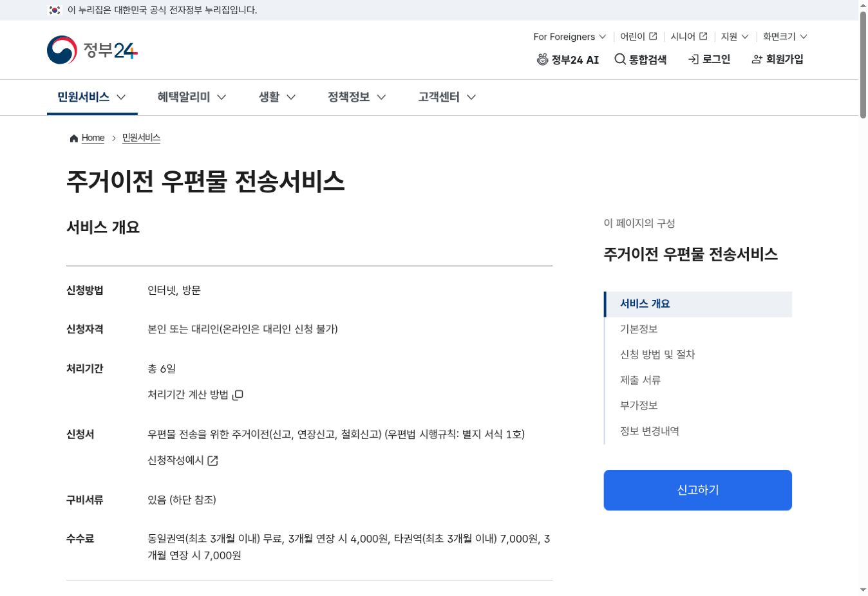Click the Home house icon in breadcrumb
This screenshot has height=596, width=868.
pos(74,138)
